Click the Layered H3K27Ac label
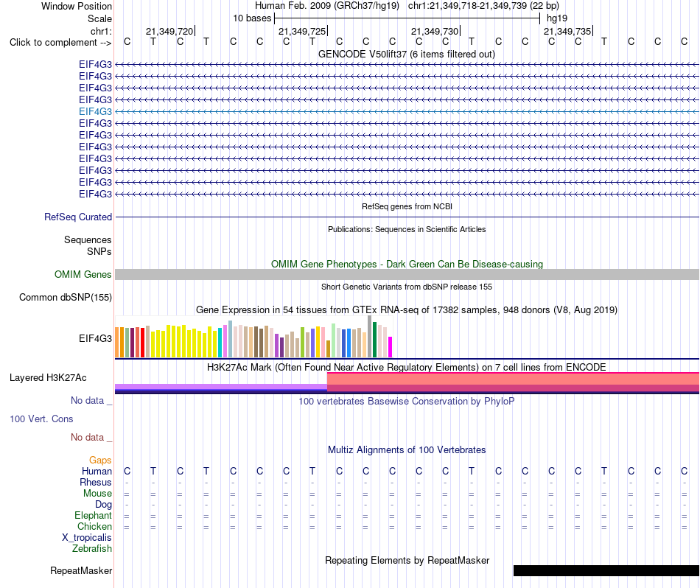700x588 pixels. [x=48, y=378]
